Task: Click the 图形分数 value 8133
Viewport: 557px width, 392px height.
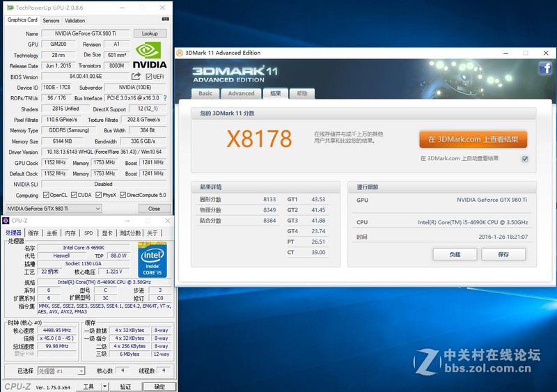Action: (x=269, y=199)
